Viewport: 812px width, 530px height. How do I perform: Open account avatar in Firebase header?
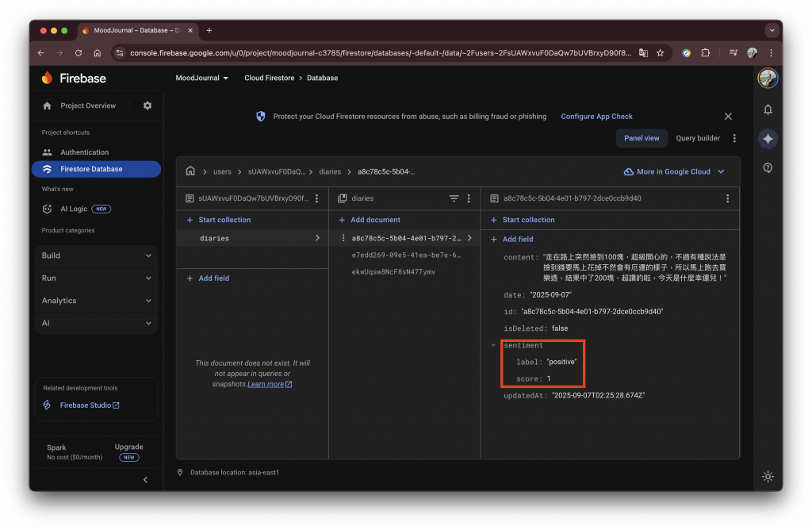768,79
